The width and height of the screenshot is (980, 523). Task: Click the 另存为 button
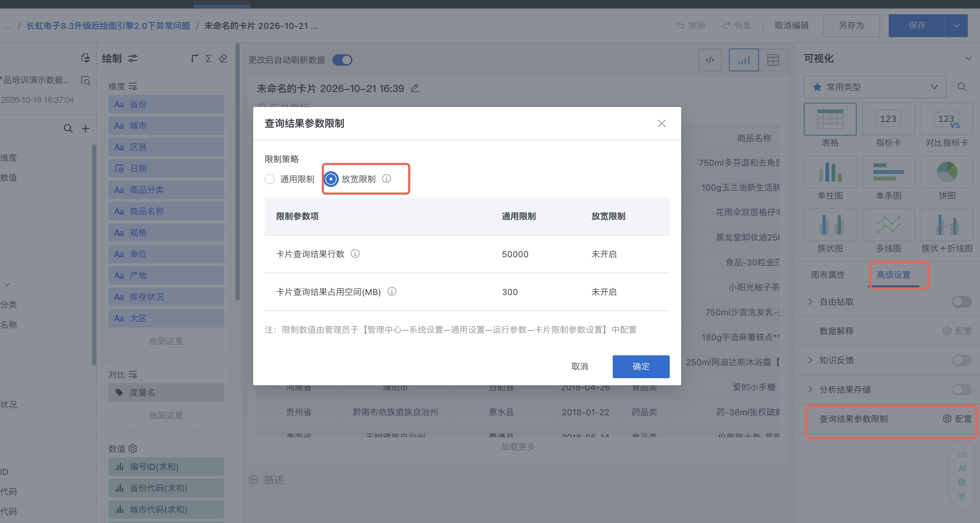tap(851, 25)
